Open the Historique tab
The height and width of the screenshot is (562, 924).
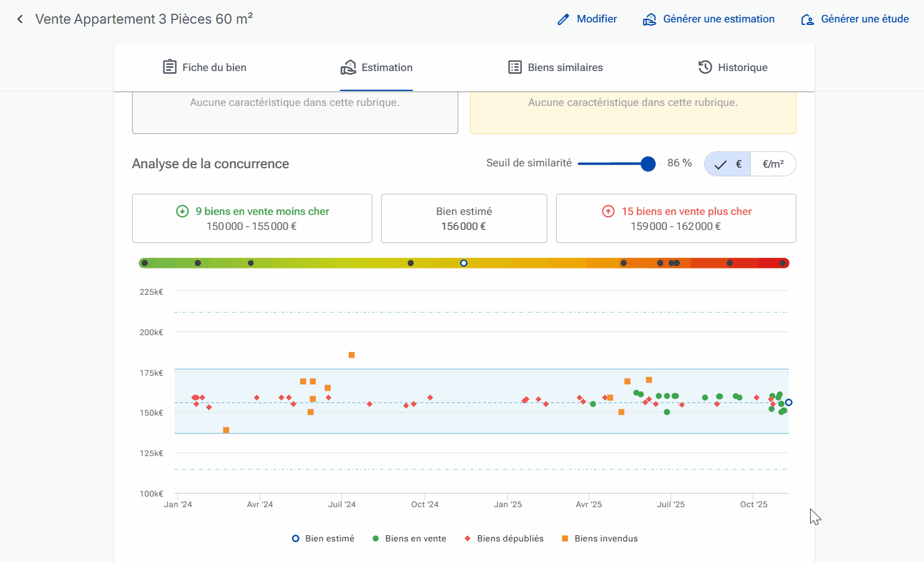[x=733, y=67]
